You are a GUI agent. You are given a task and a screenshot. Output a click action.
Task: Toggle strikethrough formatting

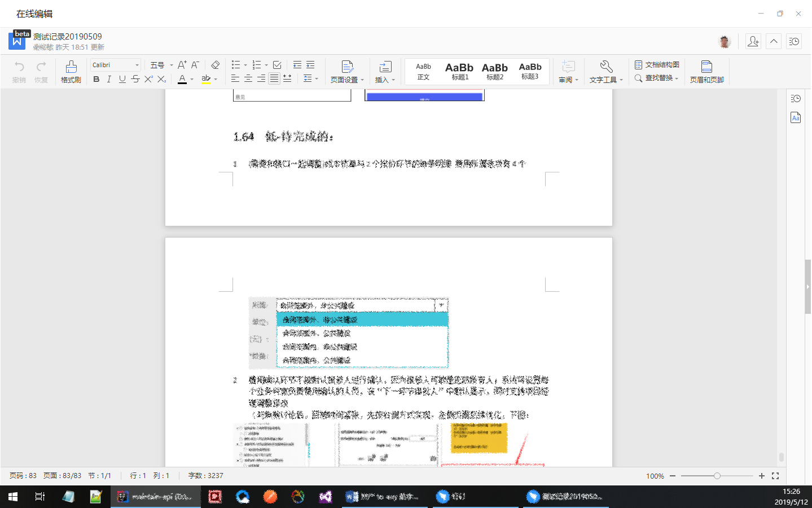135,79
